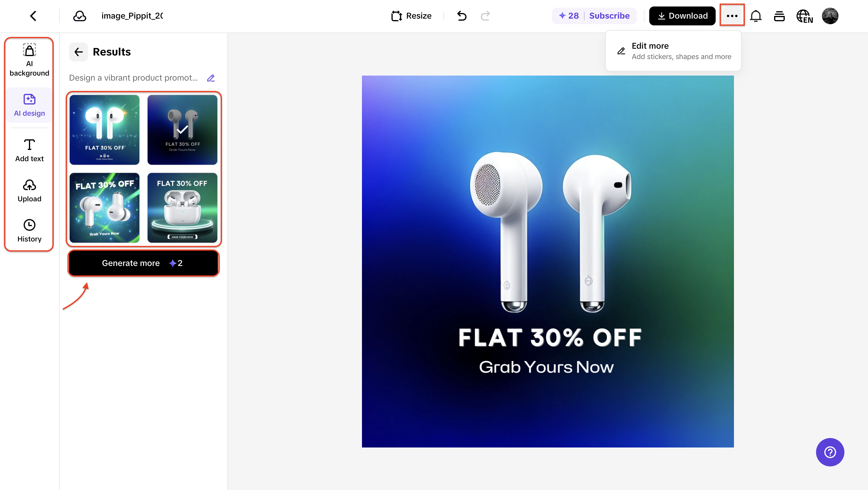
Task: Click the Subscribe link
Action: pyautogui.click(x=609, y=16)
